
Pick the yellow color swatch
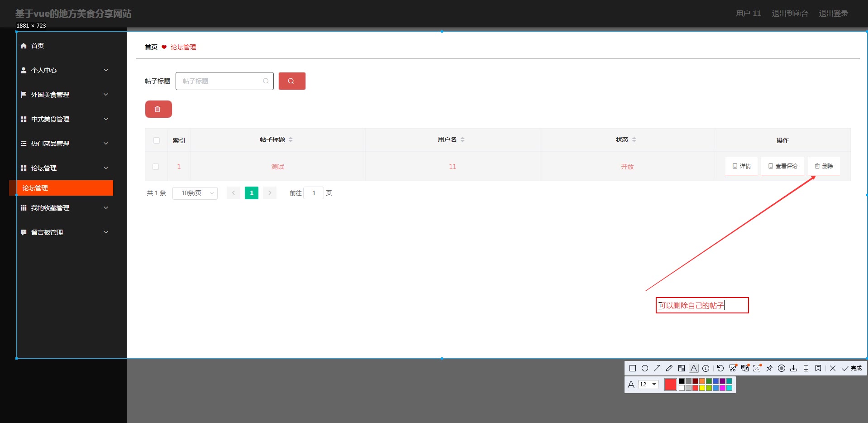(x=702, y=388)
